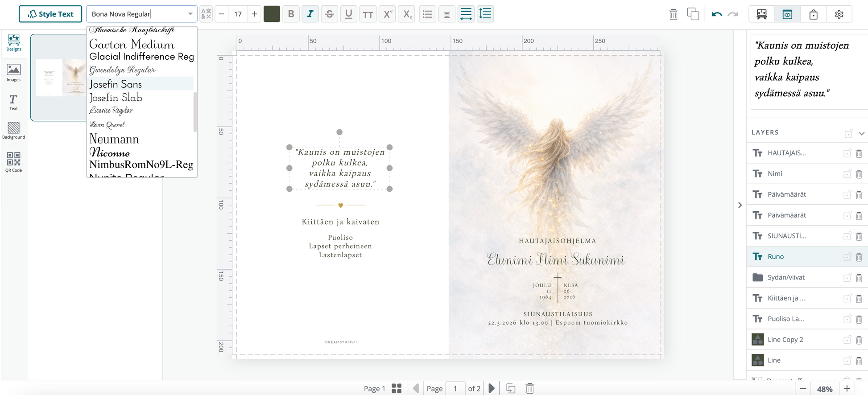Zoom out the canvas

tap(803, 389)
